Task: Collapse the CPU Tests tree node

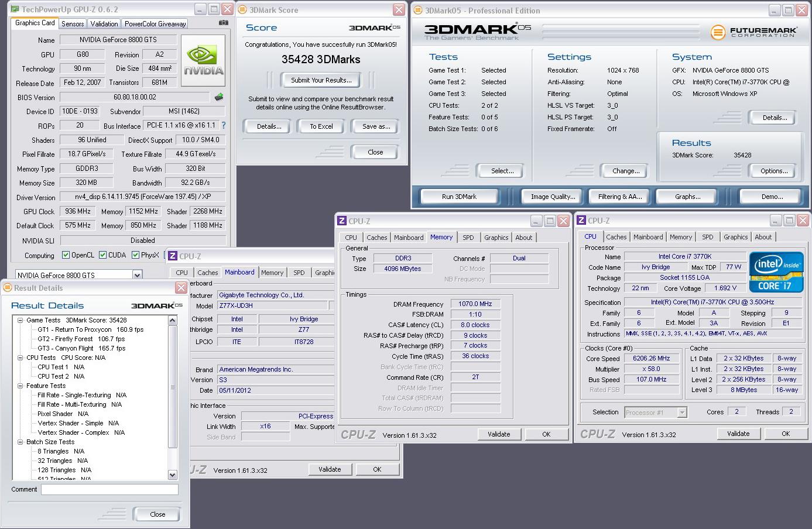Action: pos(20,358)
